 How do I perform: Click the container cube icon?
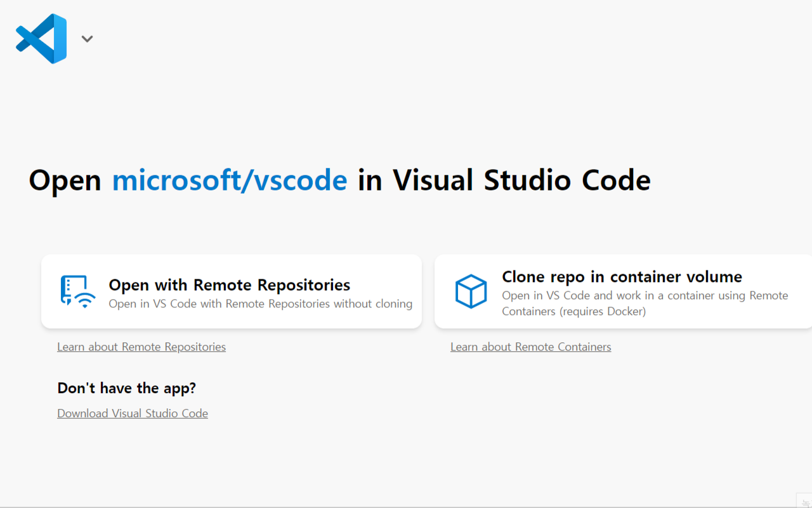471,291
